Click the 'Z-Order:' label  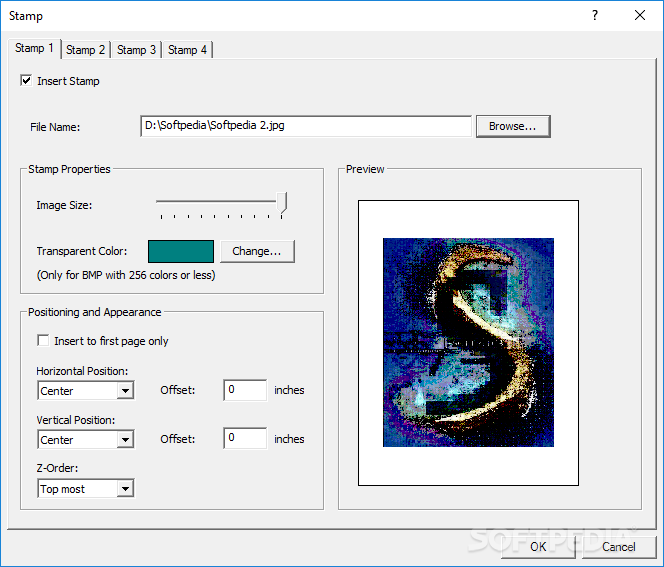(57, 468)
